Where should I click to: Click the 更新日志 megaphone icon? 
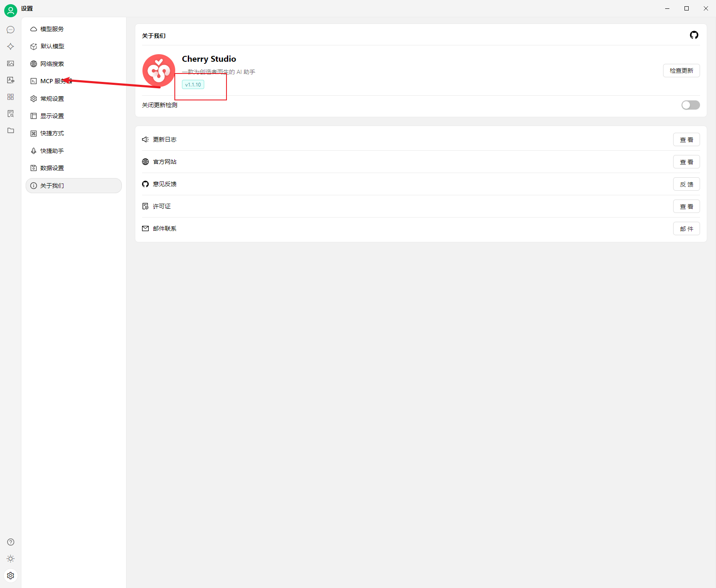[145, 139]
